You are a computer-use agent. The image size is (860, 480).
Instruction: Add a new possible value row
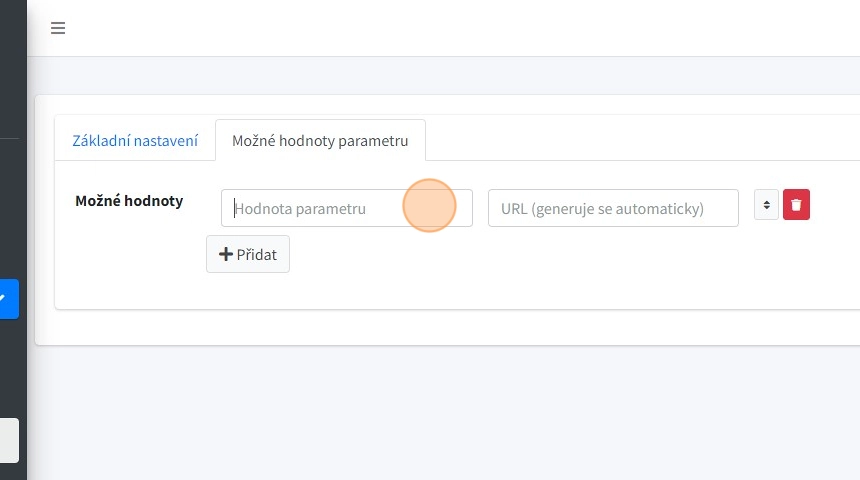[x=248, y=255]
